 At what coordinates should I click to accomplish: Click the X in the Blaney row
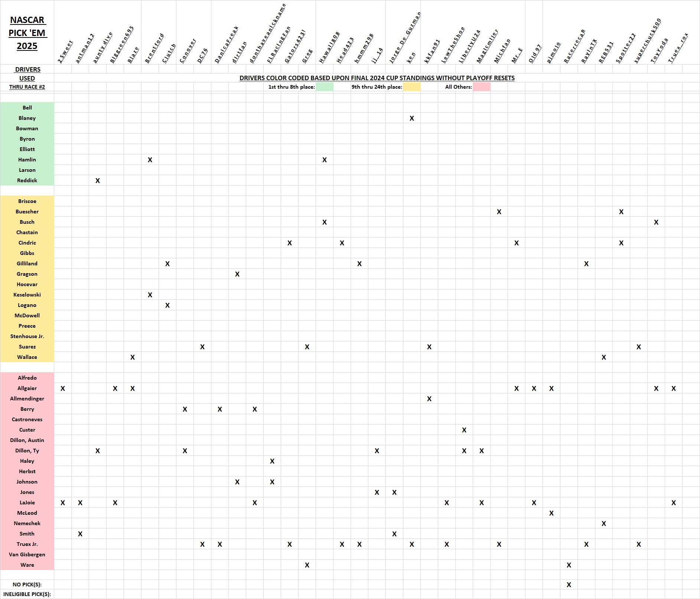point(412,118)
